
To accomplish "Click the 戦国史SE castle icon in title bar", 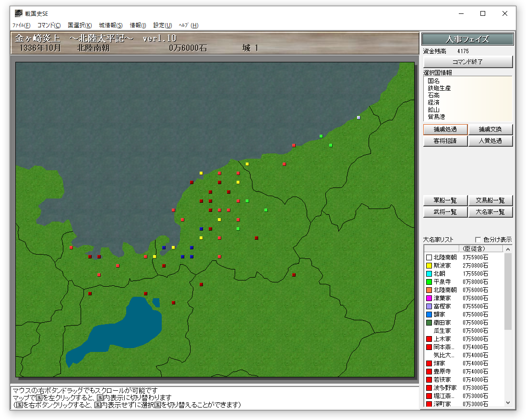I will tap(18, 13).
